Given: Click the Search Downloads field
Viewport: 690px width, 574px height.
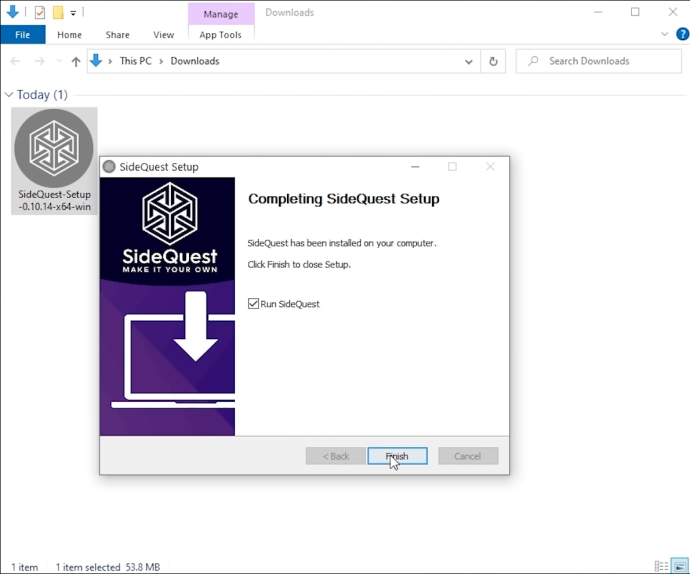Looking at the screenshot, I should tap(598, 61).
